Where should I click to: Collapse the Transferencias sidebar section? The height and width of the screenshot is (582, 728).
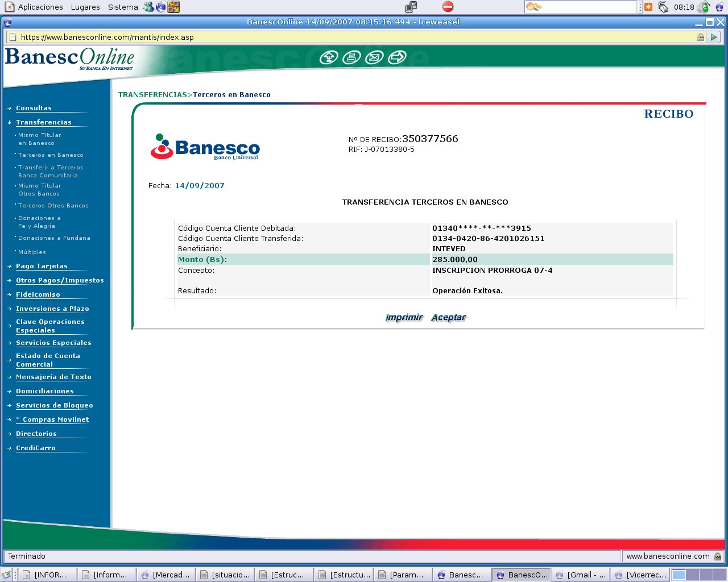coord(44,122)
